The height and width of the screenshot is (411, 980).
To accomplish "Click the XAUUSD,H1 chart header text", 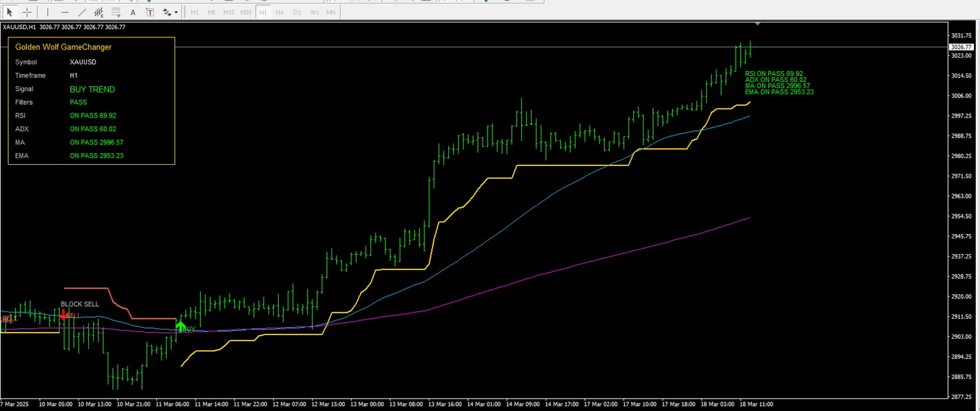I will pyautogui.click(x=19, y=27).
